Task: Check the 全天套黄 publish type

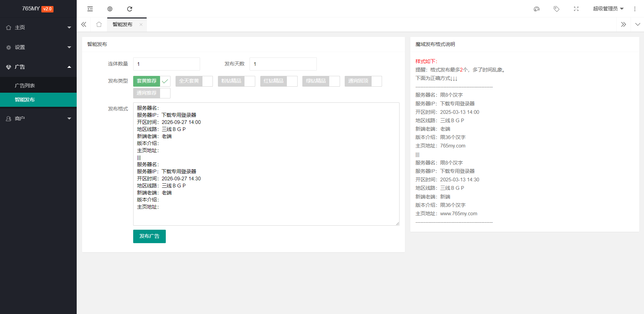Action: [x=194, y=81]
